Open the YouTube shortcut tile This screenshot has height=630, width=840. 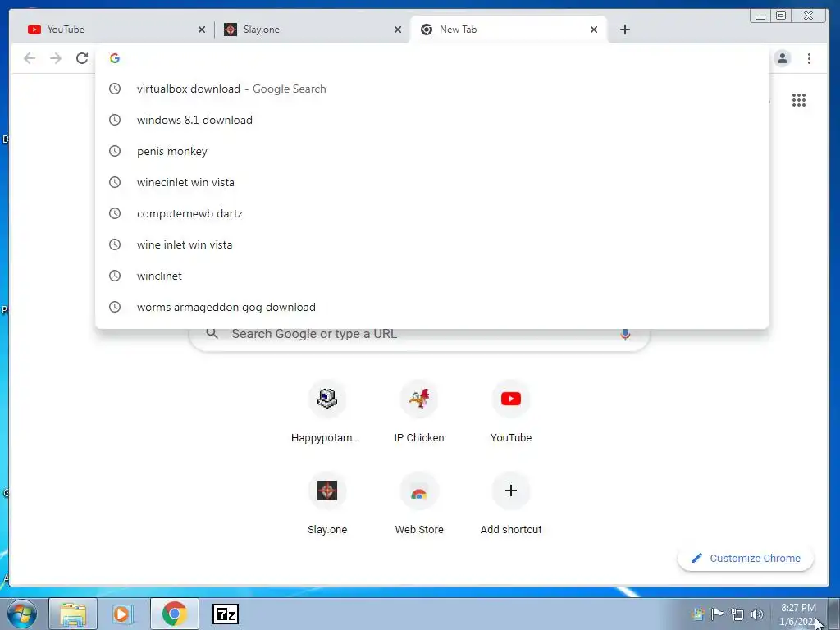click(x=511, y=412)
